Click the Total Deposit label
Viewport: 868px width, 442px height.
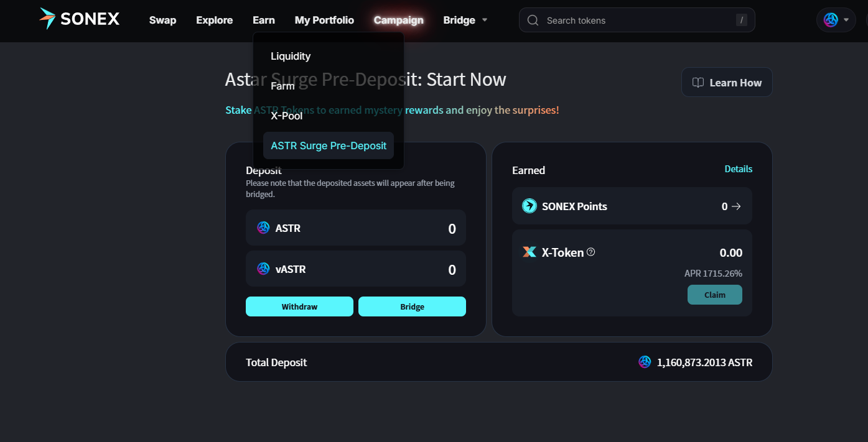click(x=276, y=362)
